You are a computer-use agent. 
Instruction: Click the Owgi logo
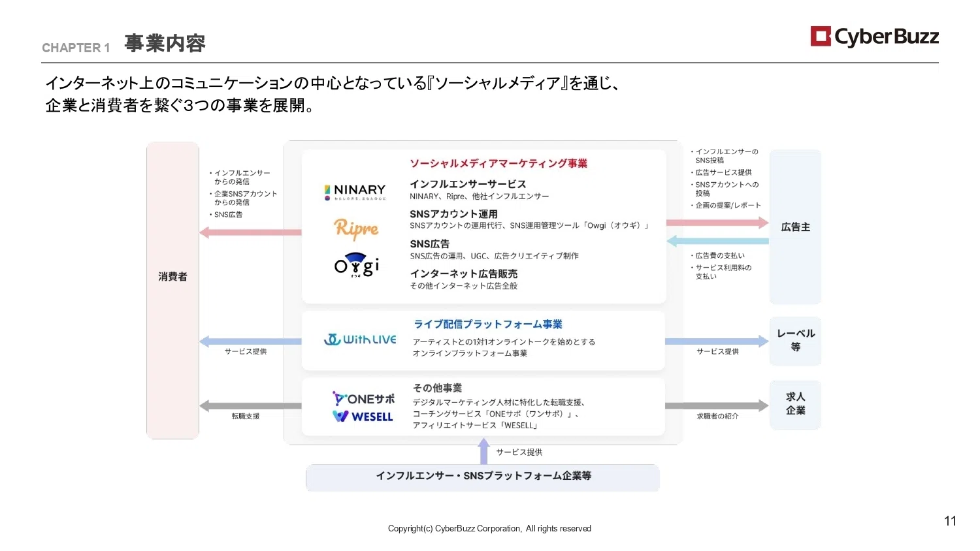pyautogui.click(x=357, y=266)
